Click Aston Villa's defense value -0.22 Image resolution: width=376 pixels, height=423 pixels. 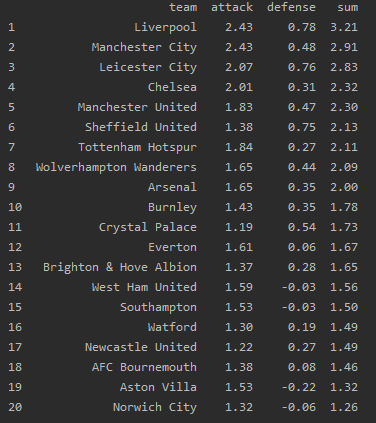coord(299,387)
